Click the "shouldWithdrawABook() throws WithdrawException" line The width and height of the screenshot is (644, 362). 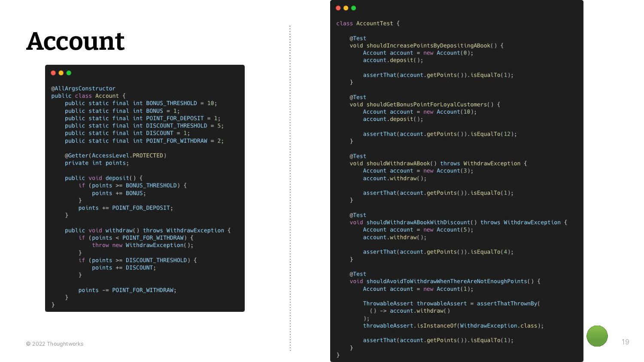(x=438, y=163)
